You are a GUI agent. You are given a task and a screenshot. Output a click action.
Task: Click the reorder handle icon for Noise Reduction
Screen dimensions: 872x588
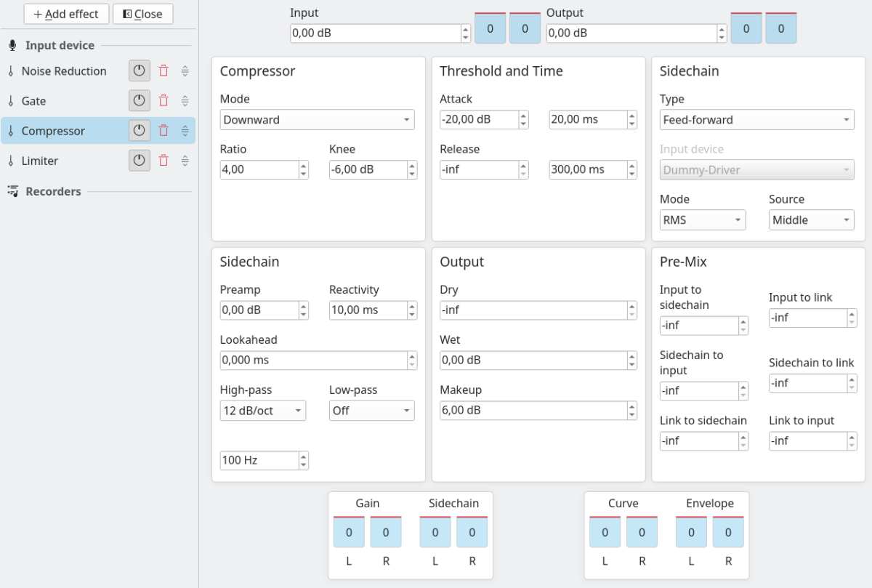185,71
